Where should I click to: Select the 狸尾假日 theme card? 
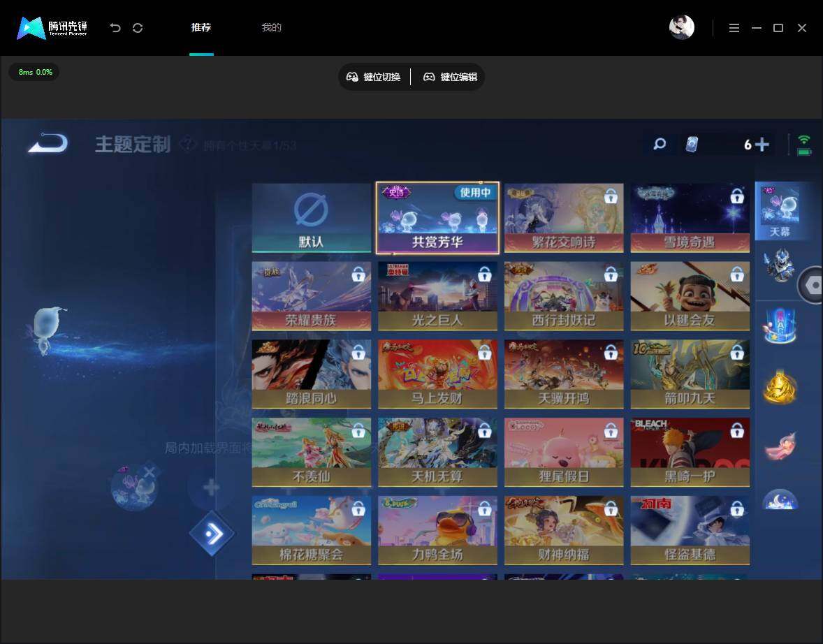[x=564, y=452]
